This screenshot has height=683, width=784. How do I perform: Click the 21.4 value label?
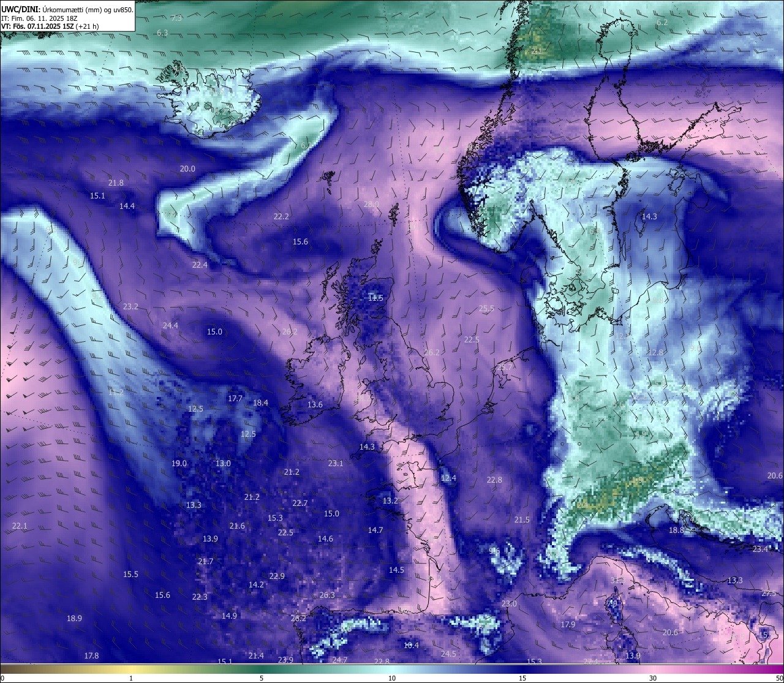tap(256, 655)
